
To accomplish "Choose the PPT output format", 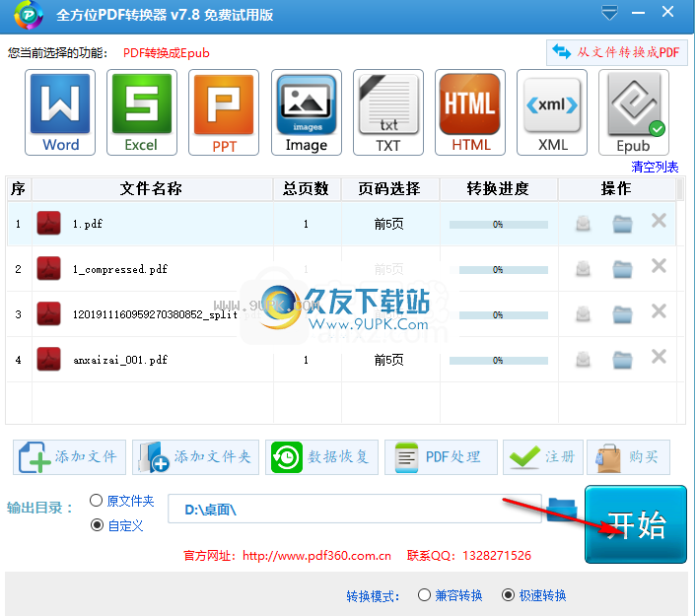I will pyautogui.click(x=224, y=112).
